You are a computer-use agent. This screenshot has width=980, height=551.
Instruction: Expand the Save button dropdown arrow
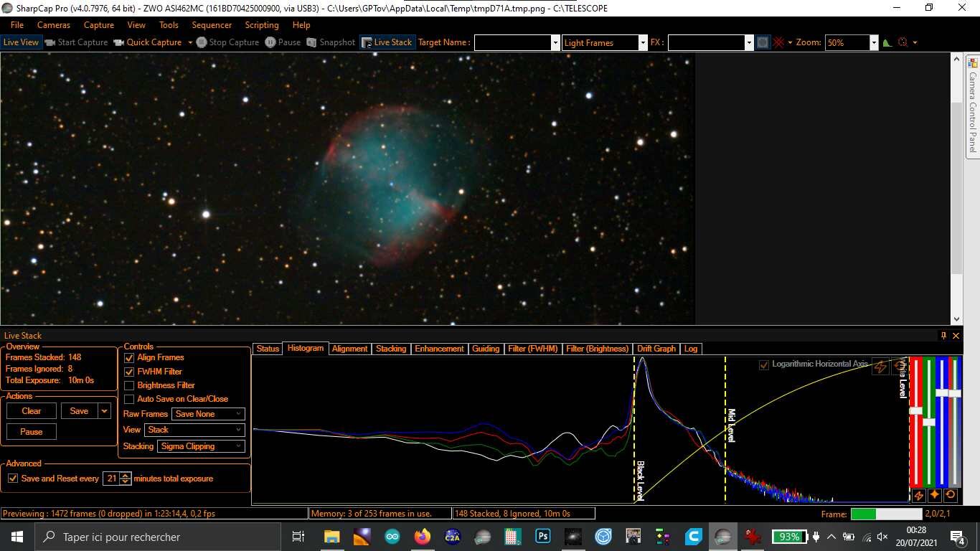pos(105,411)
